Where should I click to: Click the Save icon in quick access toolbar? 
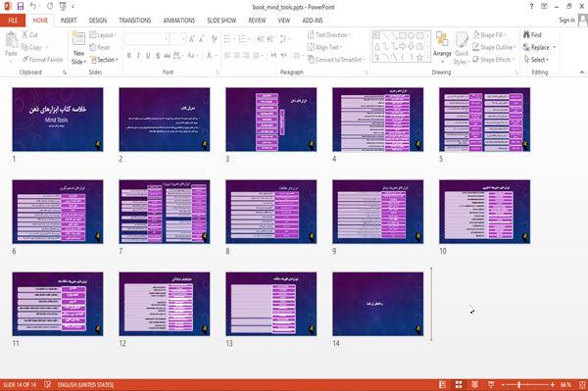click(21, 7)
